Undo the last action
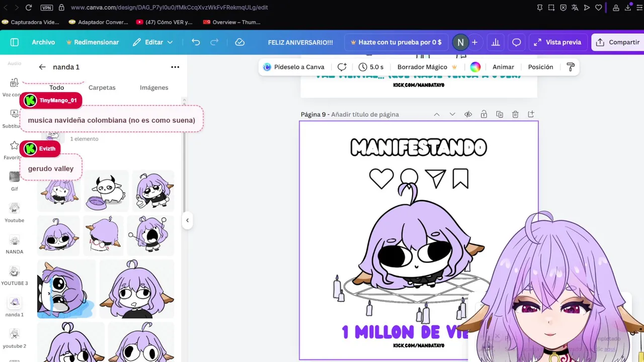Image resolution: width=644 pixels, height=362 pixels. tap(196, 42)
